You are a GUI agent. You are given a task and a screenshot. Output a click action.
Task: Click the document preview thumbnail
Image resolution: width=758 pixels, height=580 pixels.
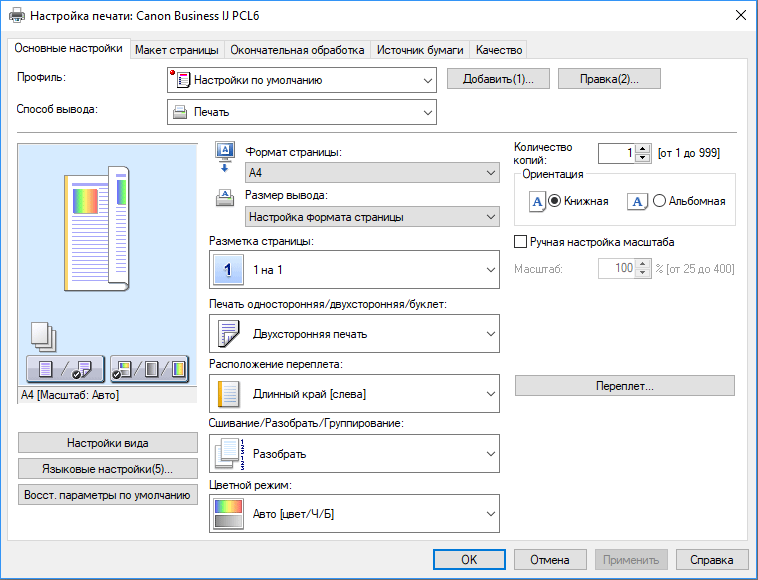click(x=97, y=228)
